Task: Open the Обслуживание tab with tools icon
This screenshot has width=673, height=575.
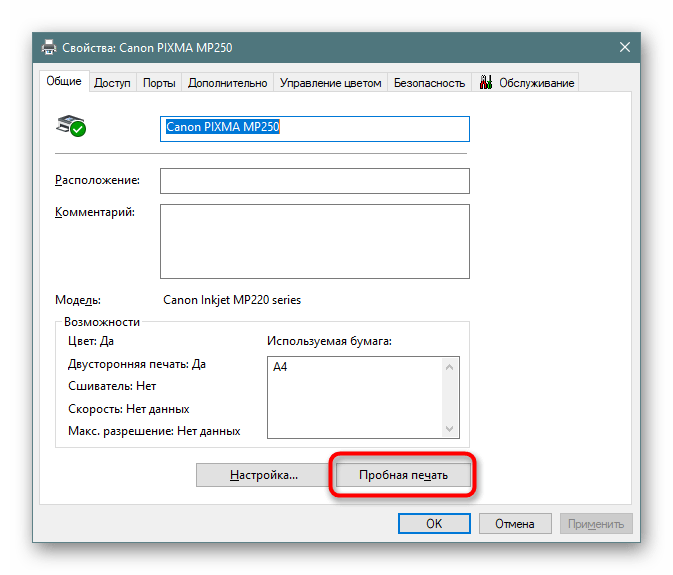Action: [527, 84]
